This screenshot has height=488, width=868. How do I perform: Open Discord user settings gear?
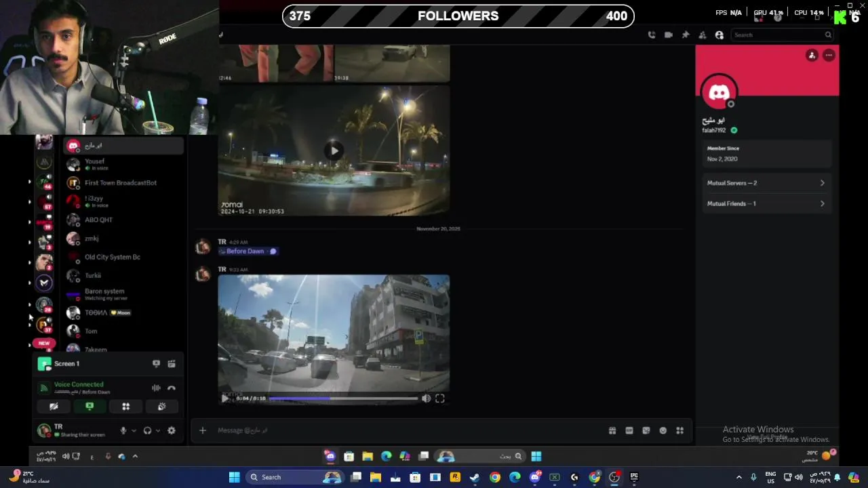(x=172, y=430)
